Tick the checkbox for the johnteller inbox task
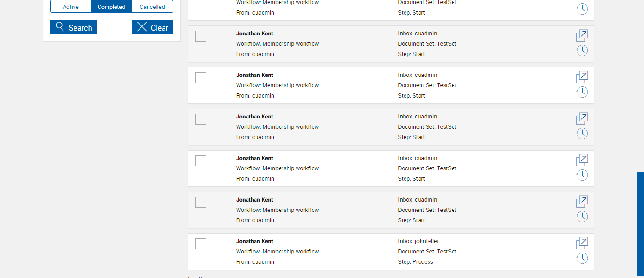The width and height of the screenshot is (644, 278). point(200,244)
